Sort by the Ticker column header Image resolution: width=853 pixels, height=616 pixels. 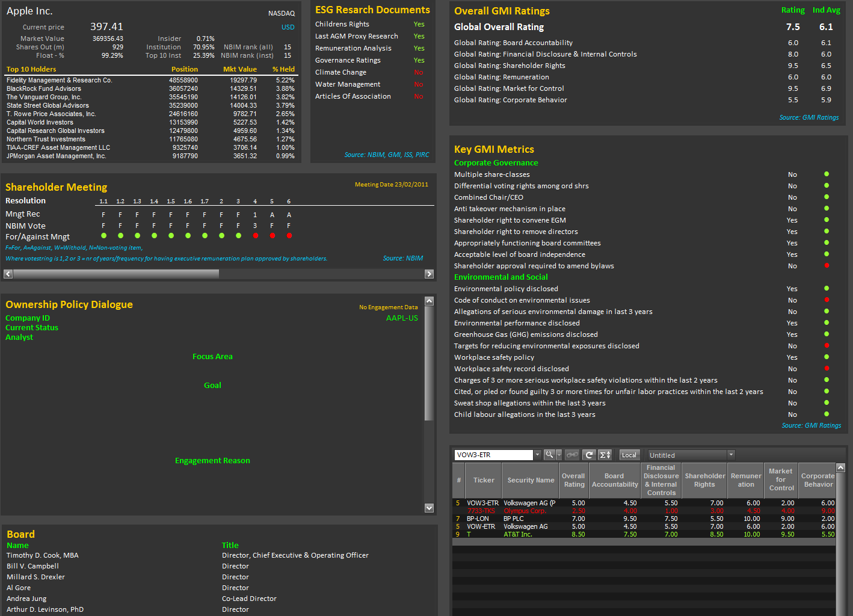483,480
